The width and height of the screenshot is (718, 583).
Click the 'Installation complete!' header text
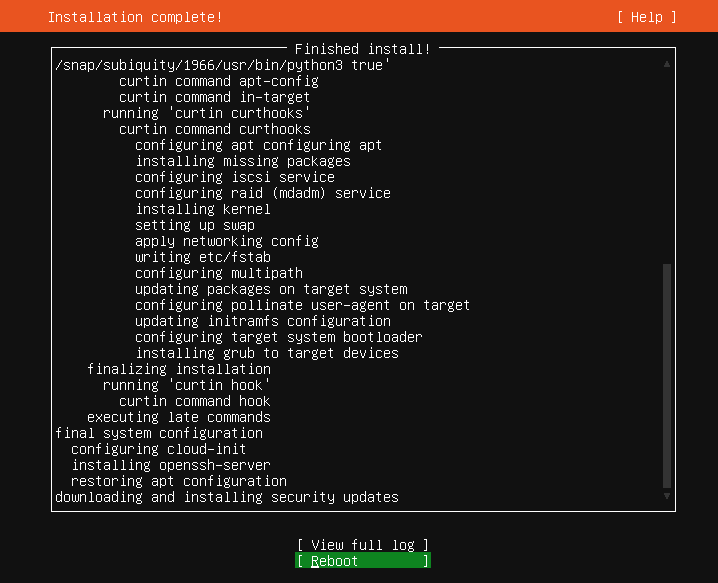tap(135, 17)
